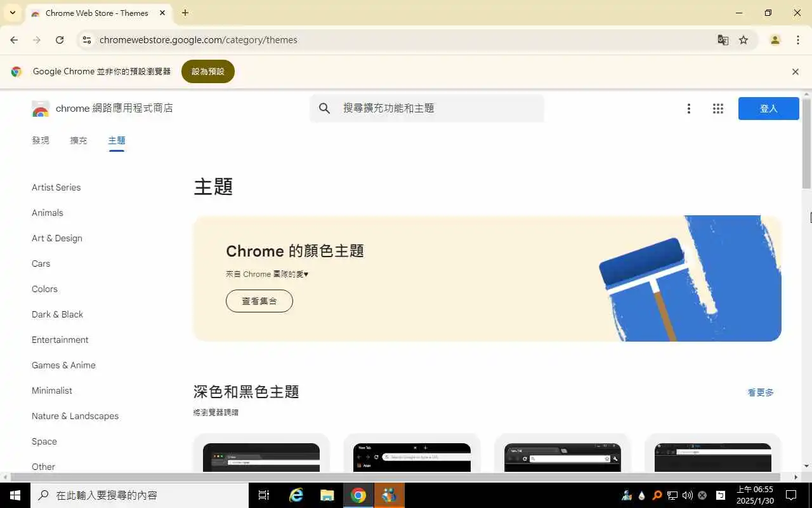This screenshot has width=812, height=508.
Task: Open the Other category
Action: coord(43,467)
